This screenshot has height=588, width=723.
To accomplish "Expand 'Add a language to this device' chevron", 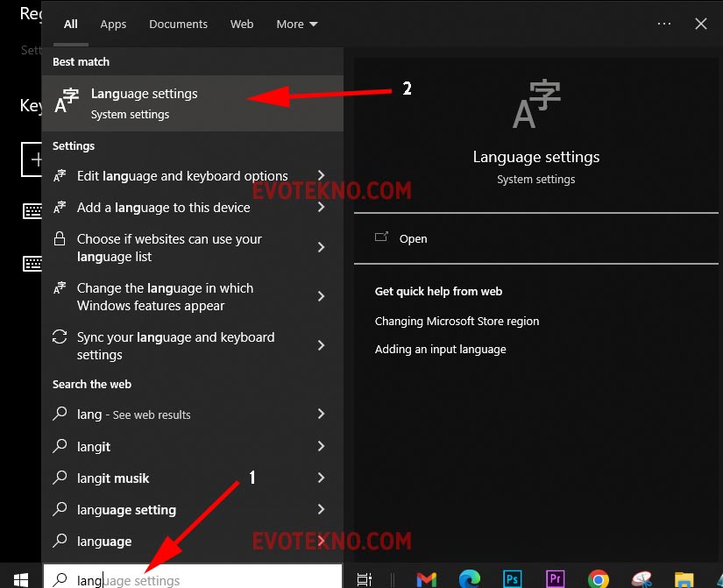I will 321,208.
